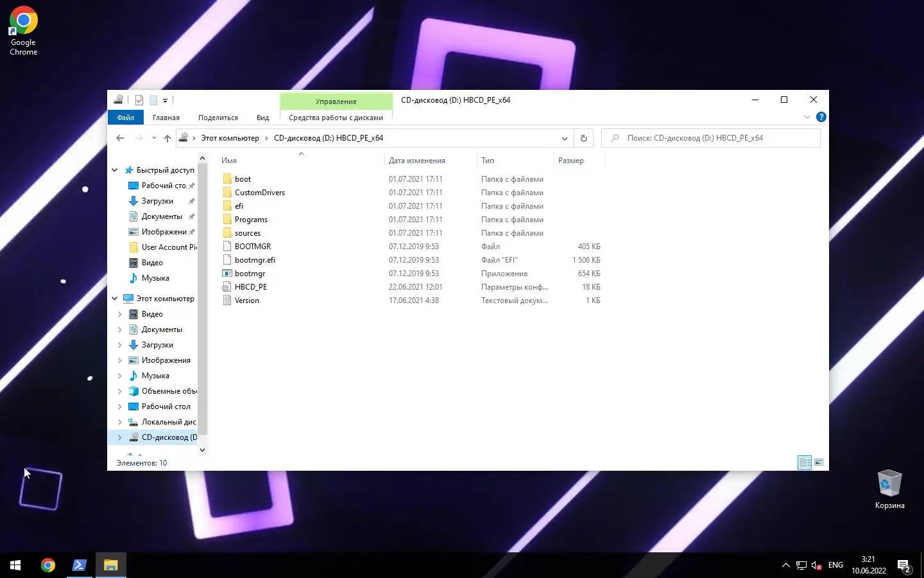Viewport: 924px width, 578px height.
Task: Open the notification center icon
Action: [x=904, y=566]
